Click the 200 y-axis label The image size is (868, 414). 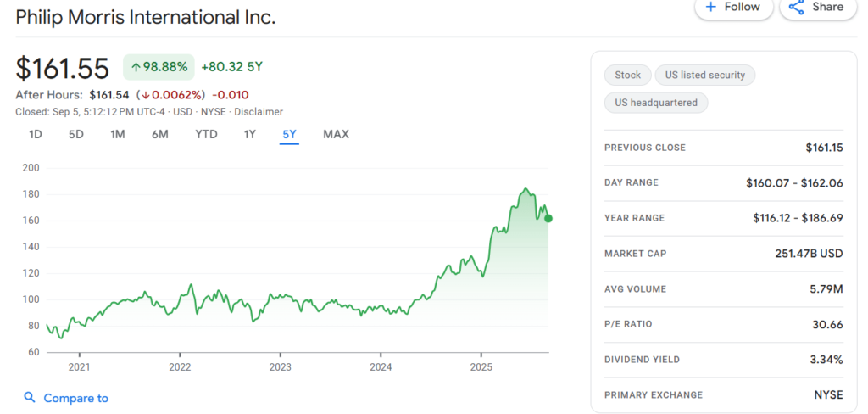click(x=31, y=168)
